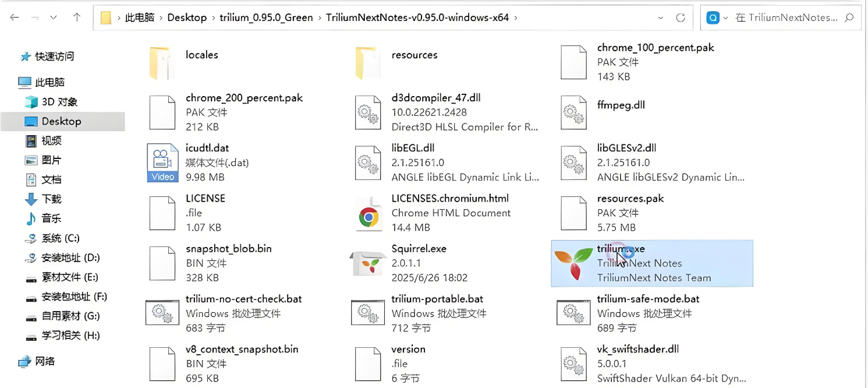This screenshot has height=388, width=868.
Task: Click the file name d3dcompiler_47.dll
Action: [436, 98]
